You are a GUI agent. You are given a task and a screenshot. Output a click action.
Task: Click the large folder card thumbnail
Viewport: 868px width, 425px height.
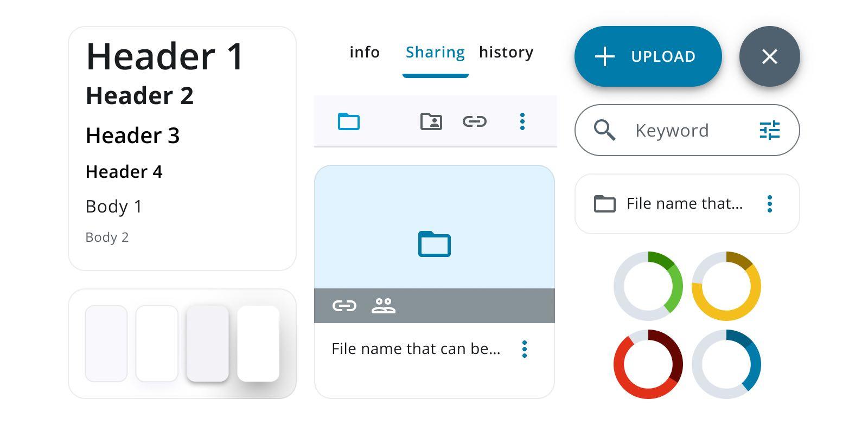(x=434, y=228)
